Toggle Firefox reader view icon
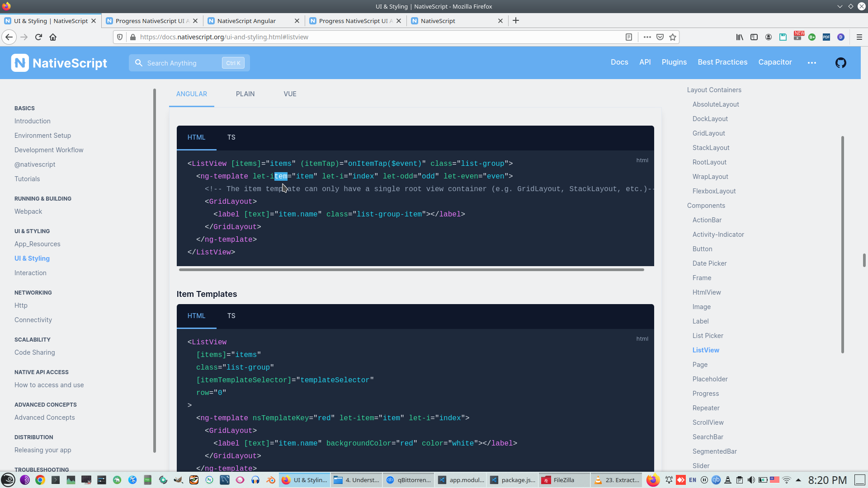This screenshot has width=868, height=488. (x=628, y=37)
